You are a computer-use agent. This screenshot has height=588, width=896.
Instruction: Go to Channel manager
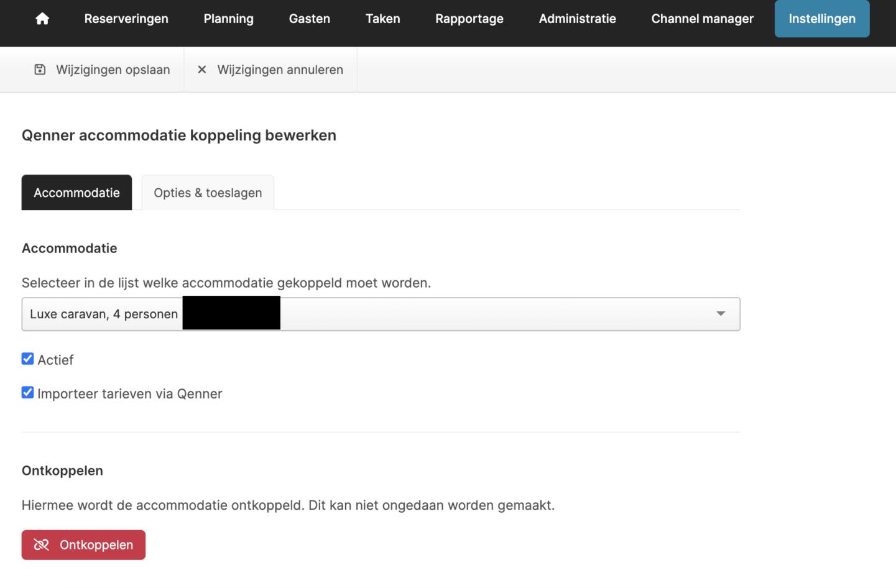[x=702, y=19]
